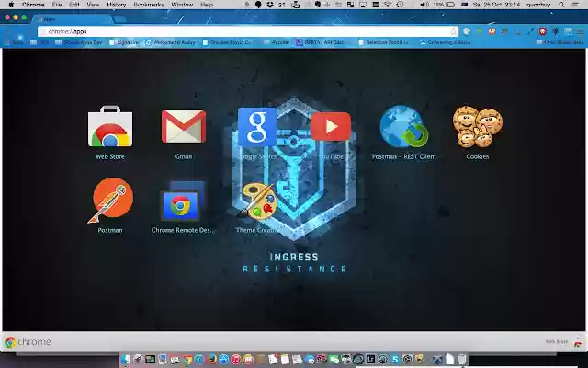Open Skype from the dock

click(x=395, y=360)
